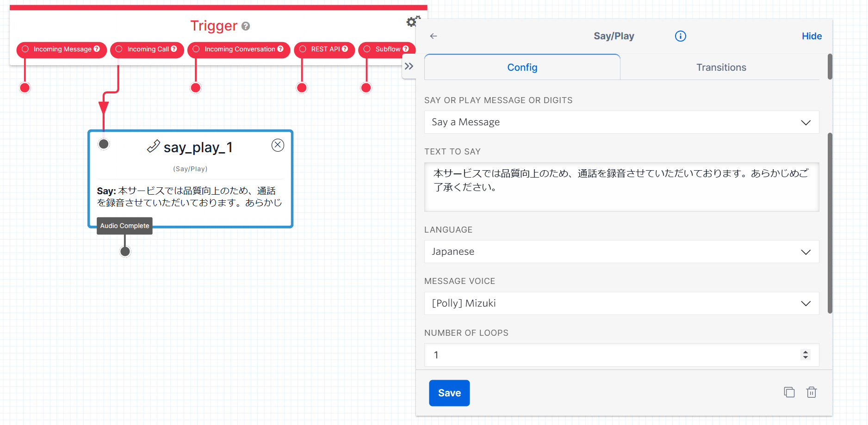Click the Number of Loops input field
The height and width of the screenshot is (425, 868).
[621, 355]
